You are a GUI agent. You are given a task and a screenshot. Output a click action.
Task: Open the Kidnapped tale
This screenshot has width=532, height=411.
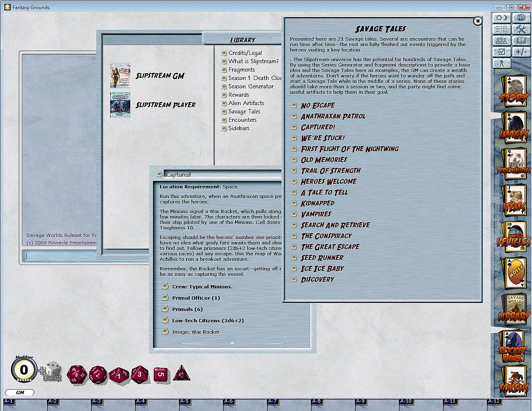click(318, 203)
